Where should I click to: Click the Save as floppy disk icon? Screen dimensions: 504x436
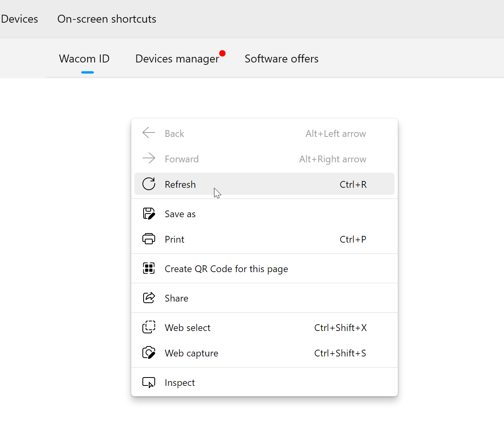pos(149,214)
